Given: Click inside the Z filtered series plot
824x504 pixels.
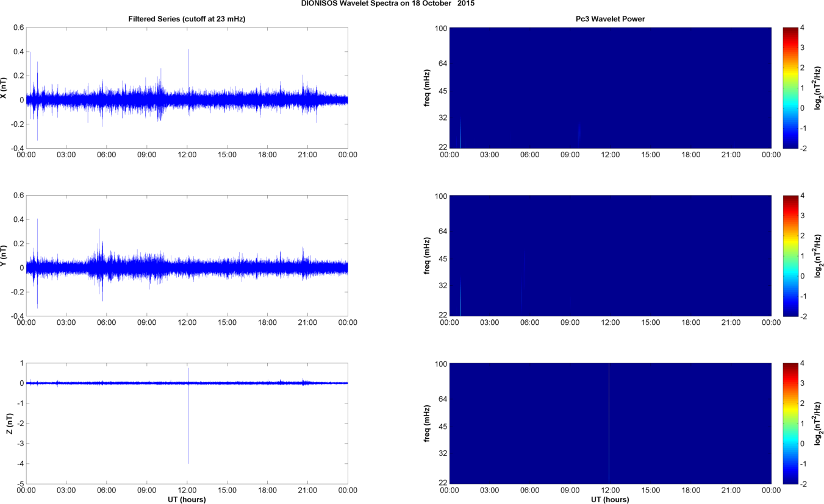Looking at the screenshot, I should (x=187, y=424).
